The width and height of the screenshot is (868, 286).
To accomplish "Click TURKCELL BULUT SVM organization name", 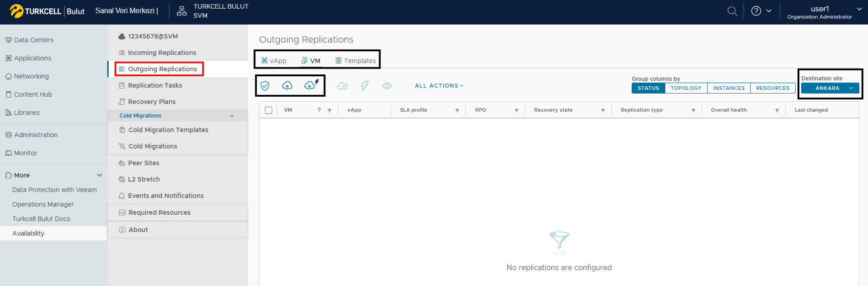I will pos(221,11).
